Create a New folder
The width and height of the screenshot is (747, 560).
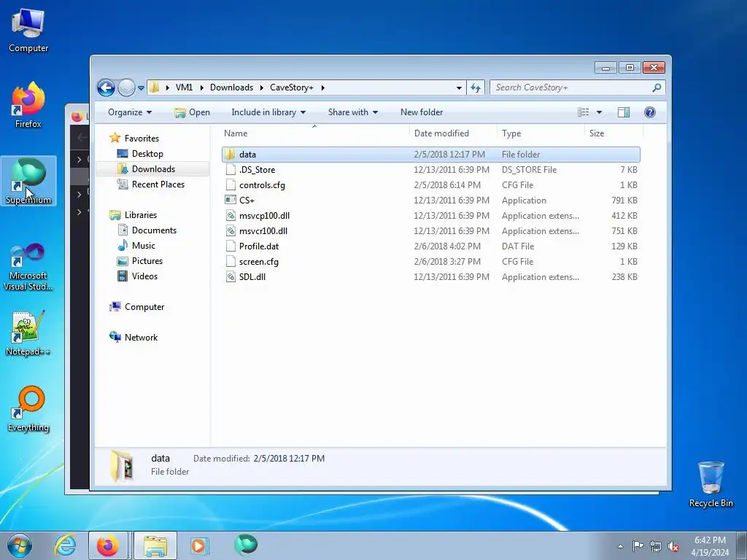(x=422, y=112)
